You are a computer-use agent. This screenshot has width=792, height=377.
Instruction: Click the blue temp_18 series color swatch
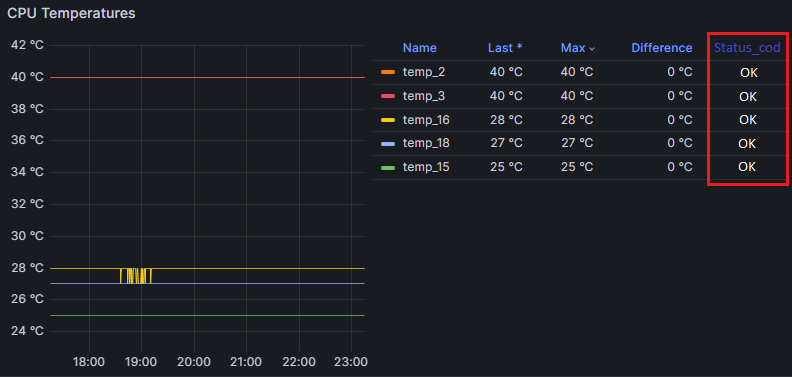click(388, 144)
